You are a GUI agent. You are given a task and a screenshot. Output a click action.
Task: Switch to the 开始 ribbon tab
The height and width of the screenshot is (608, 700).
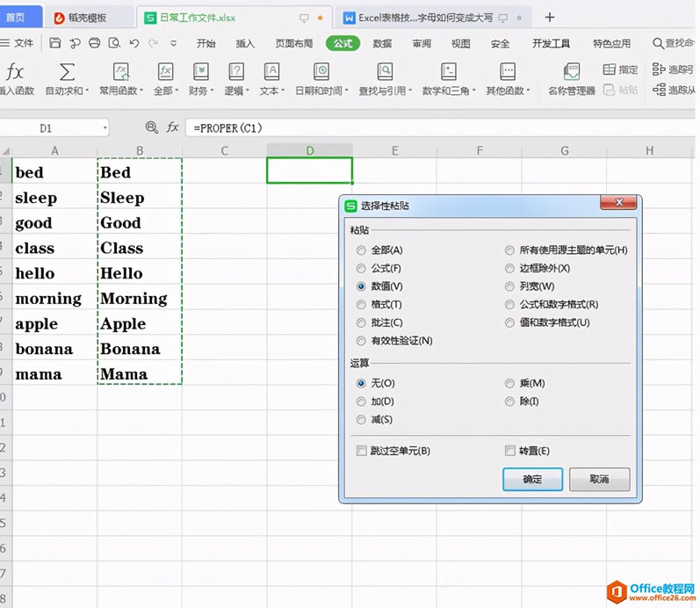pos(206,43)
